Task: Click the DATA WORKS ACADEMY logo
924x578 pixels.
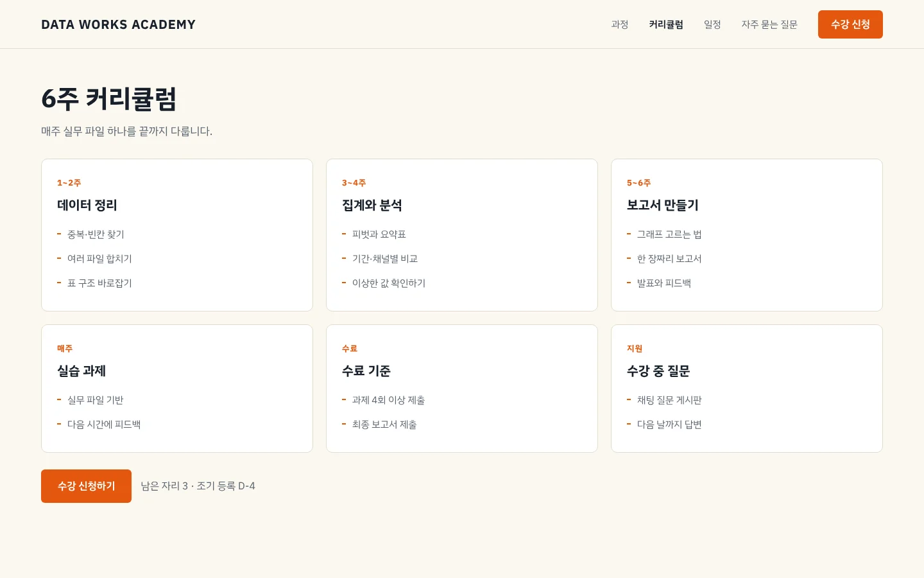Action: pyautogui.click(x=118, y=24)
